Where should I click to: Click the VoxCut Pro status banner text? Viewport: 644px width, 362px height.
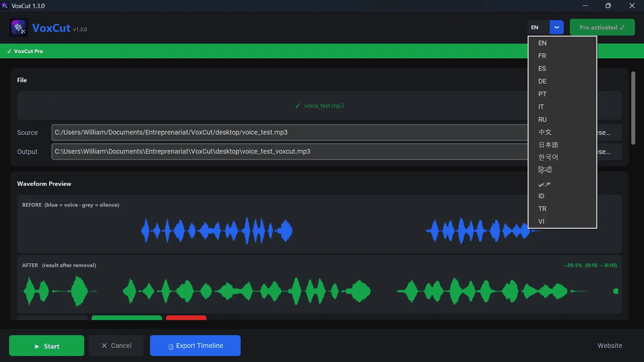point(25,51)
